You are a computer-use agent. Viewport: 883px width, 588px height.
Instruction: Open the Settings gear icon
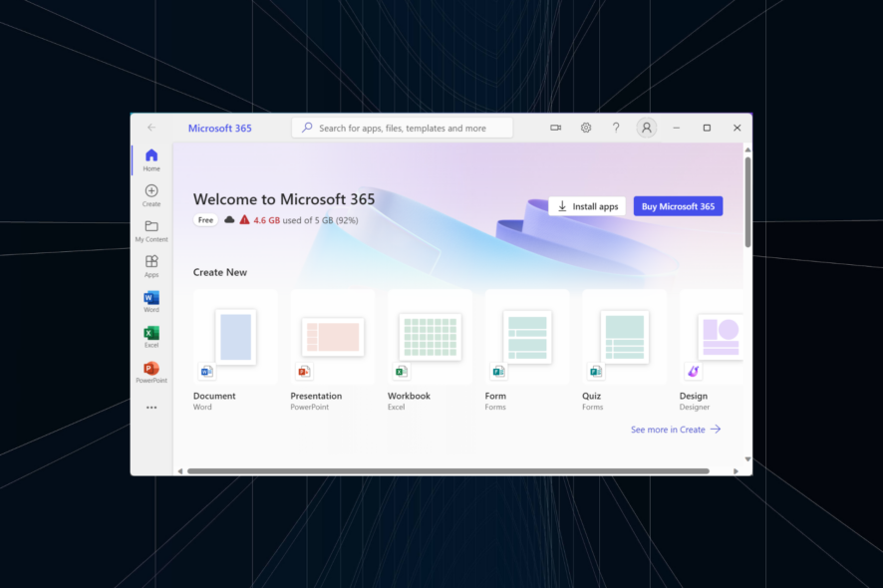point(586,128)
